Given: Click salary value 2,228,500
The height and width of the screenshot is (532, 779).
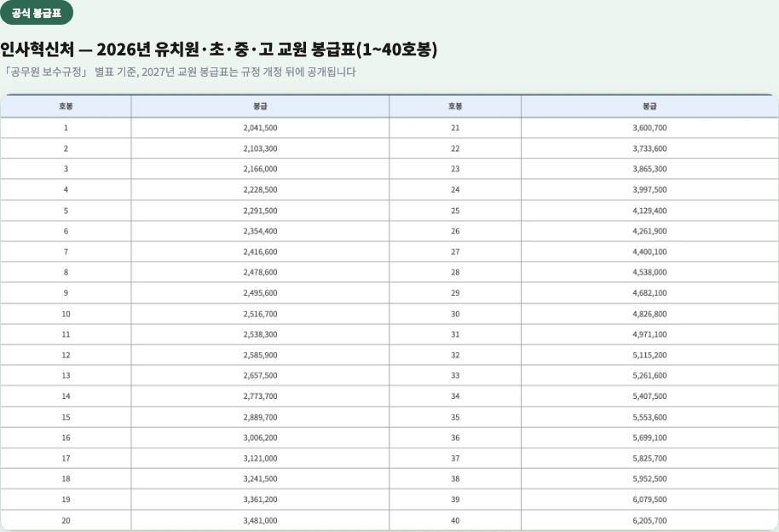Looking at the screenshot, I should click(260, 190).
